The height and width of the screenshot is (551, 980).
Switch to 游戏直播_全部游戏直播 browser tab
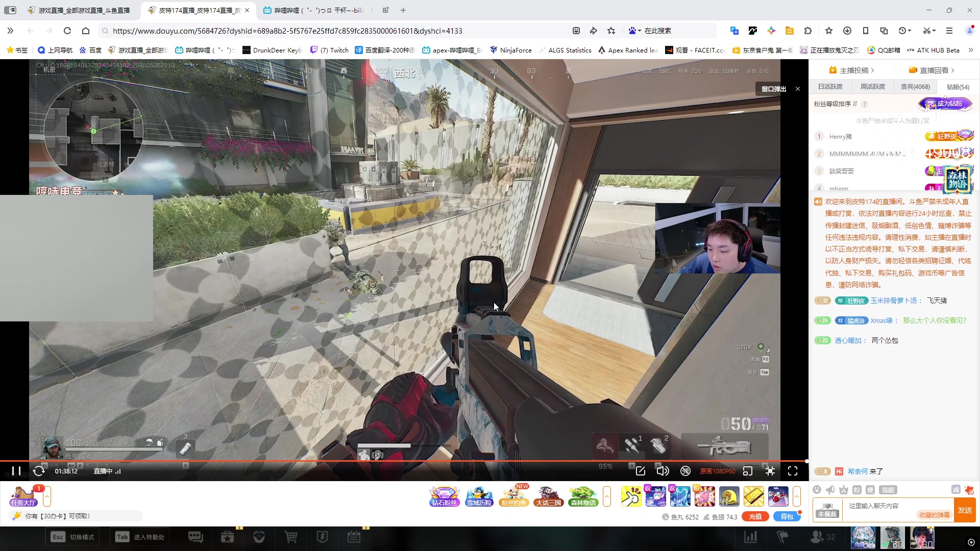click(79, 10)
